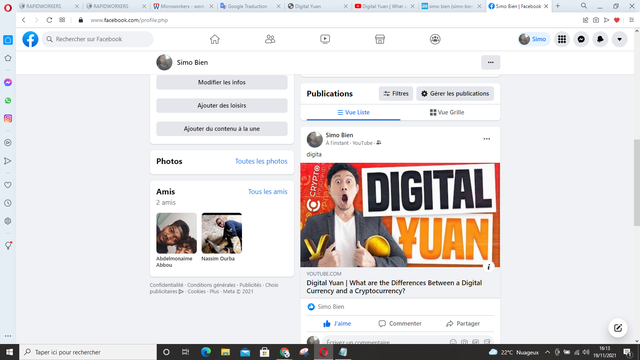Viewport: 640px width, 360px height.
Task: Open a new browser tab
Action: 558,6
